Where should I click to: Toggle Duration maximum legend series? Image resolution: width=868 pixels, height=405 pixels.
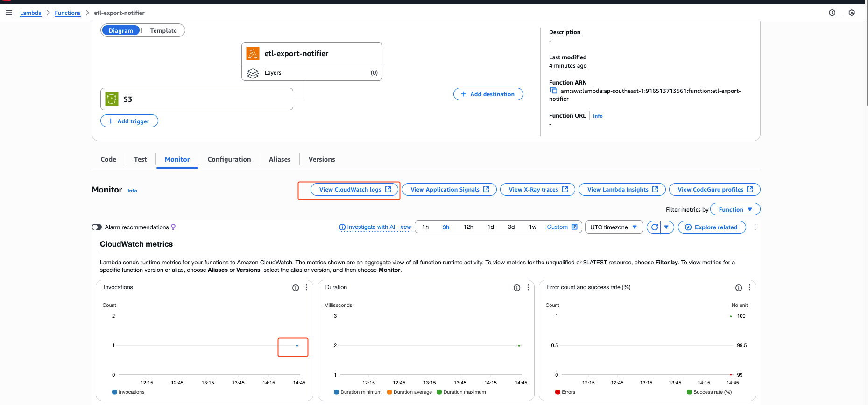tap(461, 392)
